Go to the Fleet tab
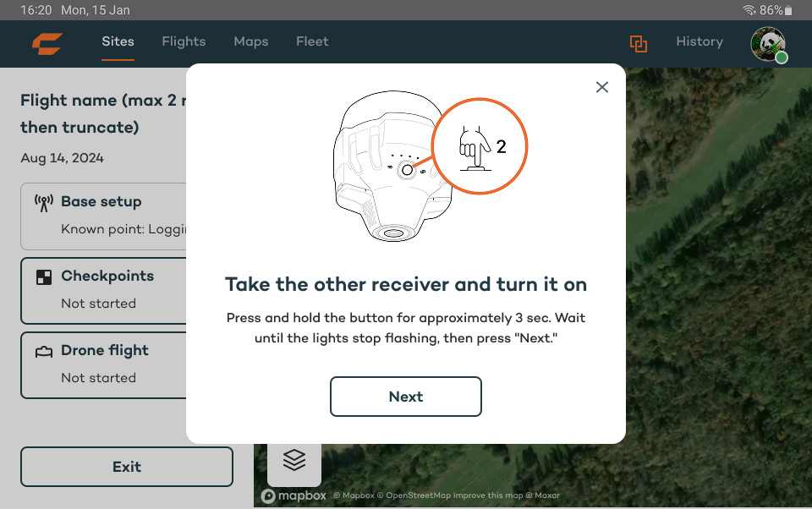 pos(312,41)
